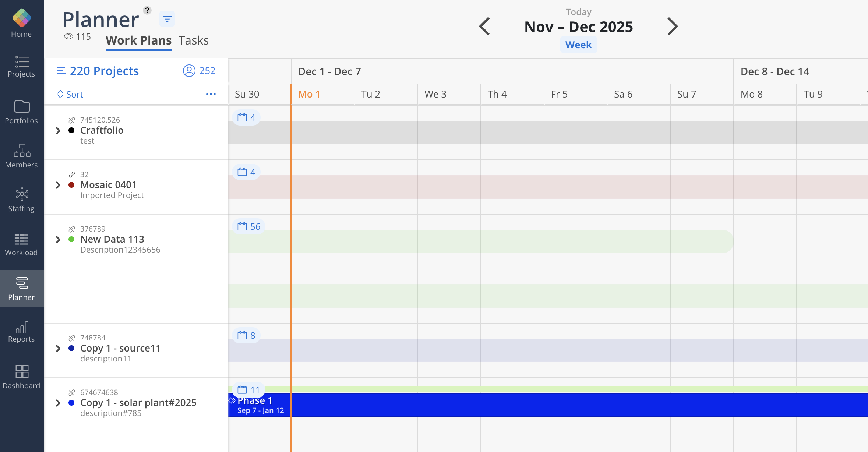The image size is (868, 452).
Task: Select the Work Plans tab
Action: (x=138, y=40)
